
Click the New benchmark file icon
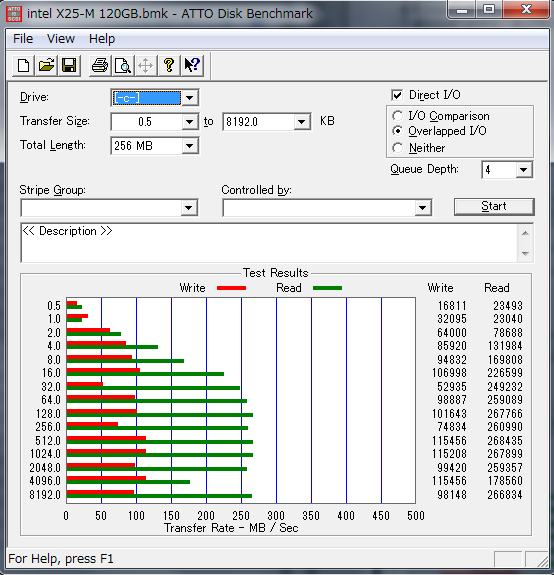(24, 66)
